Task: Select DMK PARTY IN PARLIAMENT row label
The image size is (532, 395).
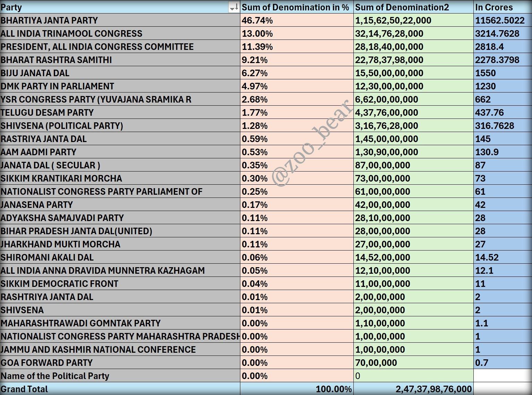Action: [x=120, y=86]
